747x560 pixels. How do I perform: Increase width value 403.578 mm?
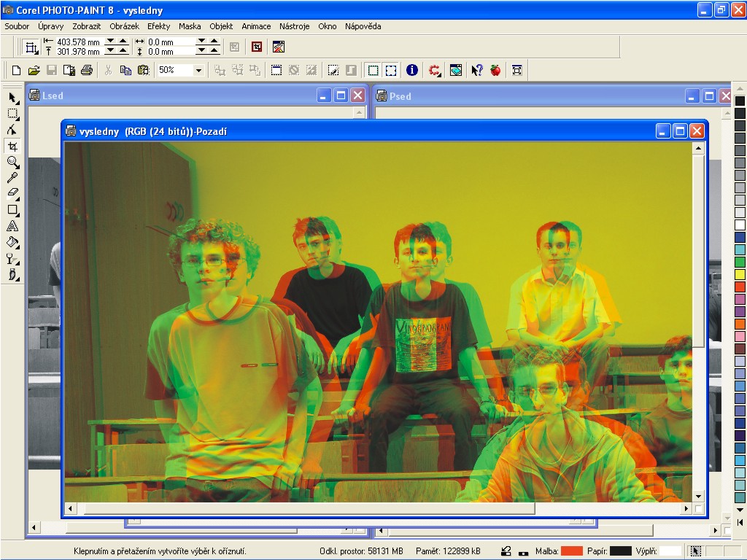(123, 42)
